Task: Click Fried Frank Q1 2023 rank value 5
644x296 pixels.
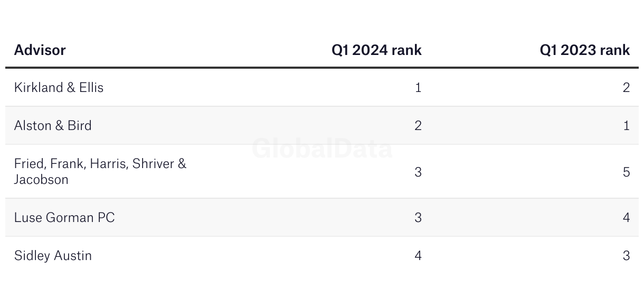Action: pyautogui.click(x=627, y=172)
